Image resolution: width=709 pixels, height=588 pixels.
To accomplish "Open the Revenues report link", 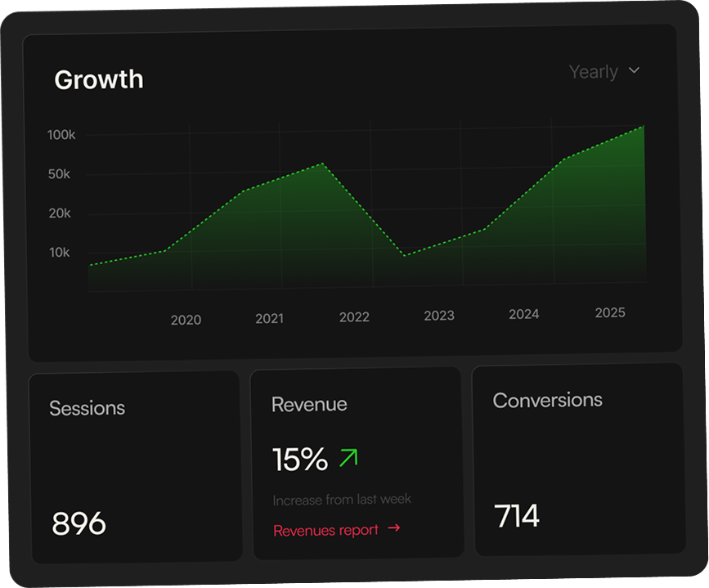I will (x=325, y=528).
